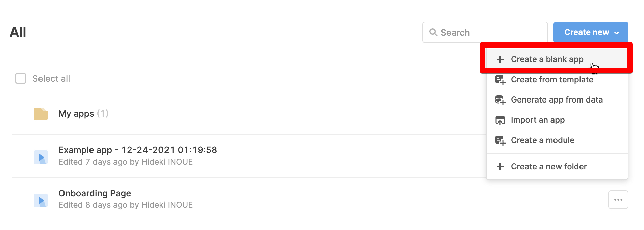
Task: Click the Example app icon
Action: tap(41, 157)
